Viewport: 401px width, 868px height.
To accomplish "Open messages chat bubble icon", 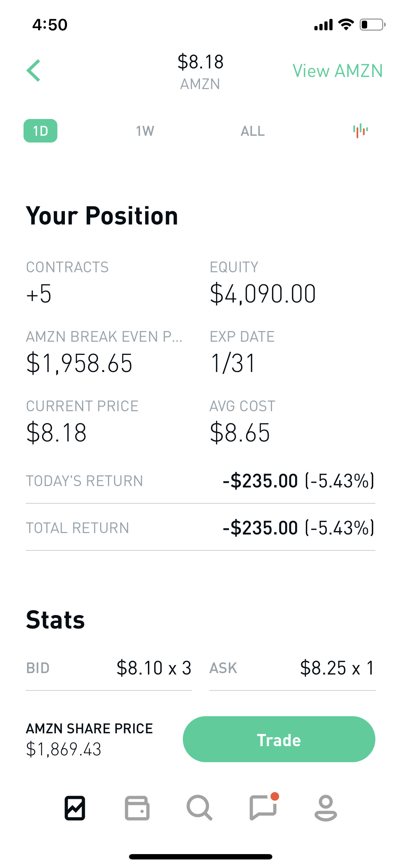I will tap(264, 807).
